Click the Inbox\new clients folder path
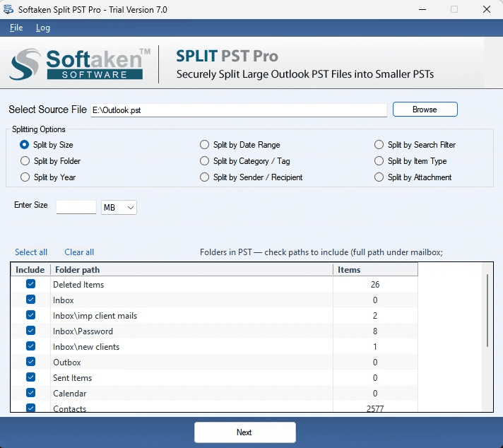The image size is (503, 448). [x=86, y=347]
